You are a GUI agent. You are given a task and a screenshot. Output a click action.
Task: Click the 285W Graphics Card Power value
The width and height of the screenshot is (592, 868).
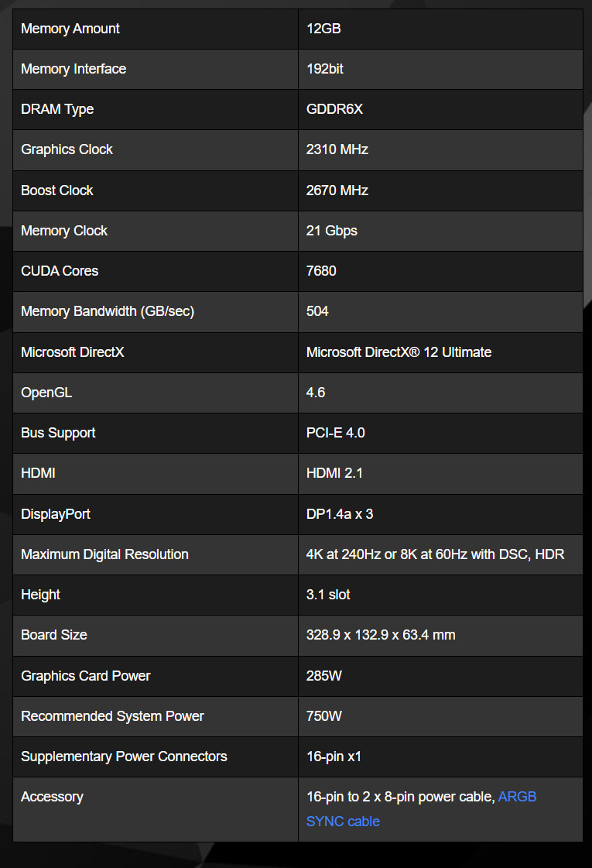click(324, 676)
